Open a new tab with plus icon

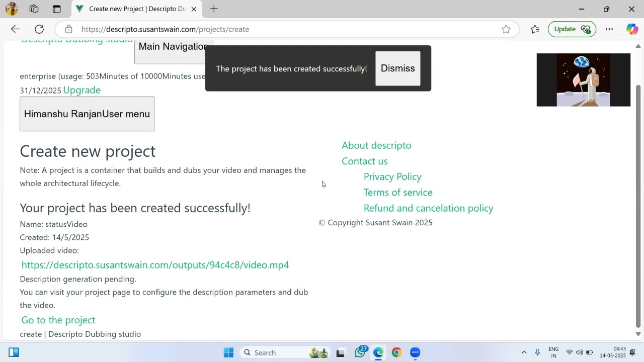pyautogui.click(x=214, y=9)
